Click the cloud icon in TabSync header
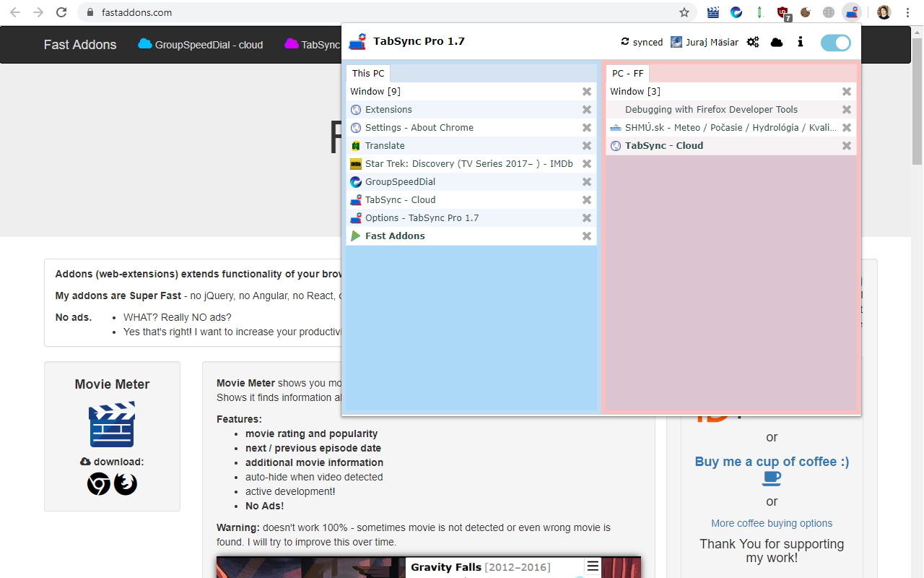This screenshot has height=578, width=924. coord(777,42)
